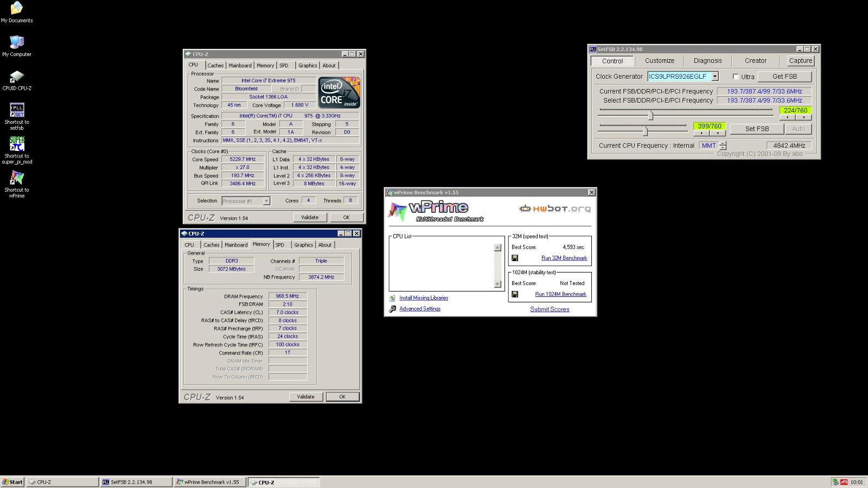Click the Core Speed value 5229.7 MHz
The width and height of the screenshot is (868, 488).
(x=242, y=160)
